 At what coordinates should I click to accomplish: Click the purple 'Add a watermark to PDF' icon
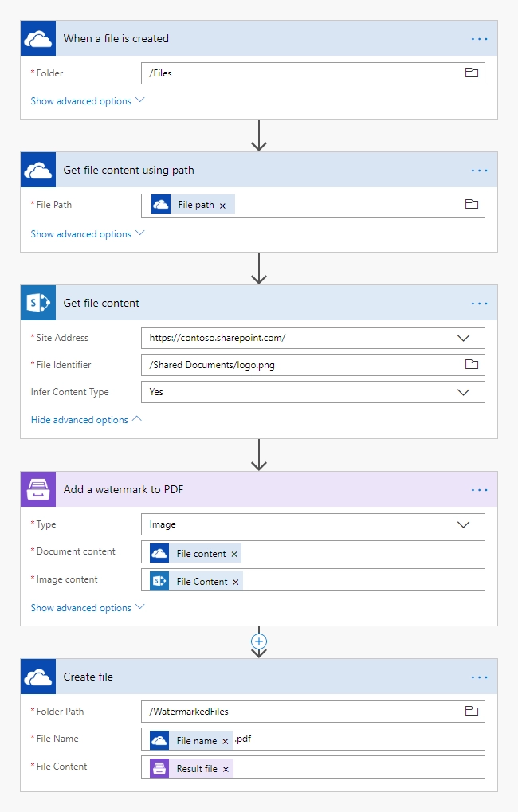point(37,489)
